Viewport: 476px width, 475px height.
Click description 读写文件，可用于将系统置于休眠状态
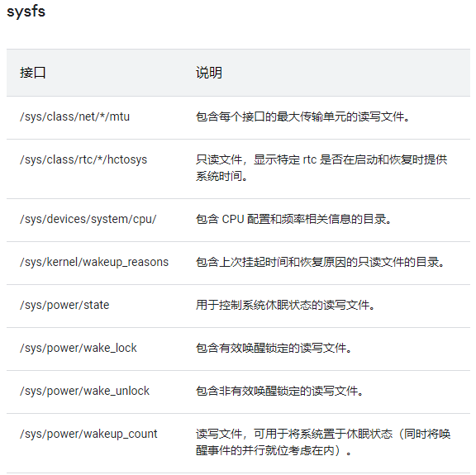[x=323, y=442]
